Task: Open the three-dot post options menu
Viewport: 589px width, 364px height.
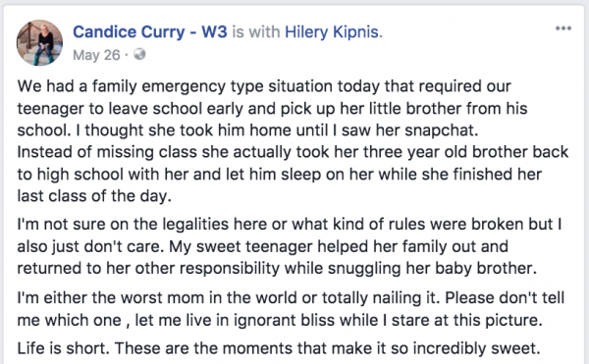Action: click(x=563, y=28)
